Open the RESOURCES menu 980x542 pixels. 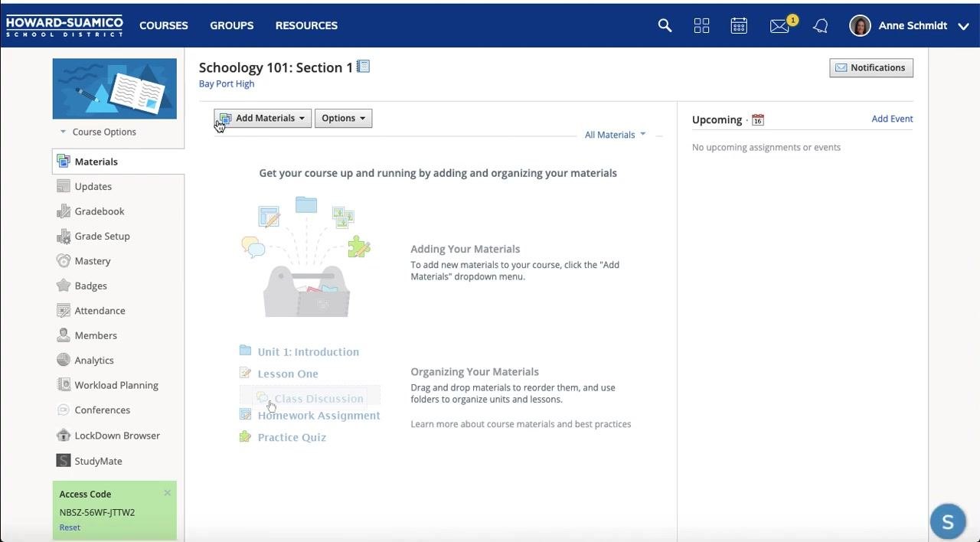(306, 25)
